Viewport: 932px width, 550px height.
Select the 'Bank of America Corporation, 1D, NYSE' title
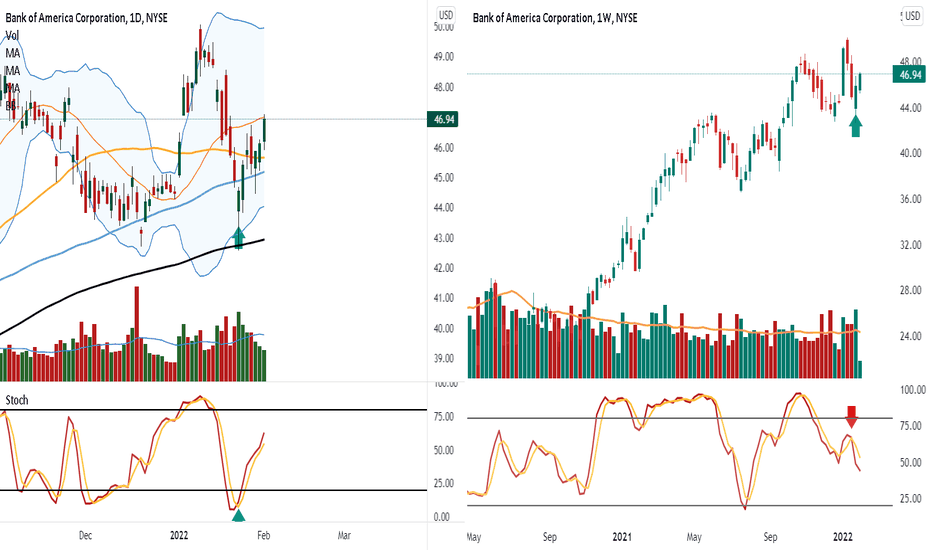pos(86,18)
